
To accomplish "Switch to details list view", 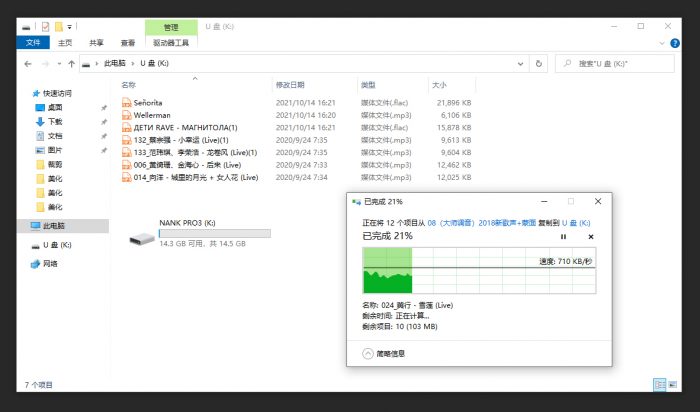I will pyautogui.click(x=658, y=384).
